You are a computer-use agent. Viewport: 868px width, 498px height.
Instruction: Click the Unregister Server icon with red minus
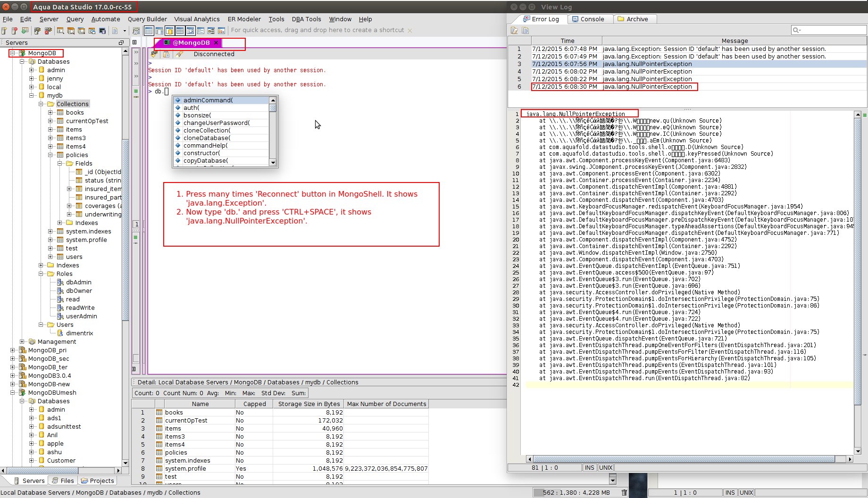[15, 31]
